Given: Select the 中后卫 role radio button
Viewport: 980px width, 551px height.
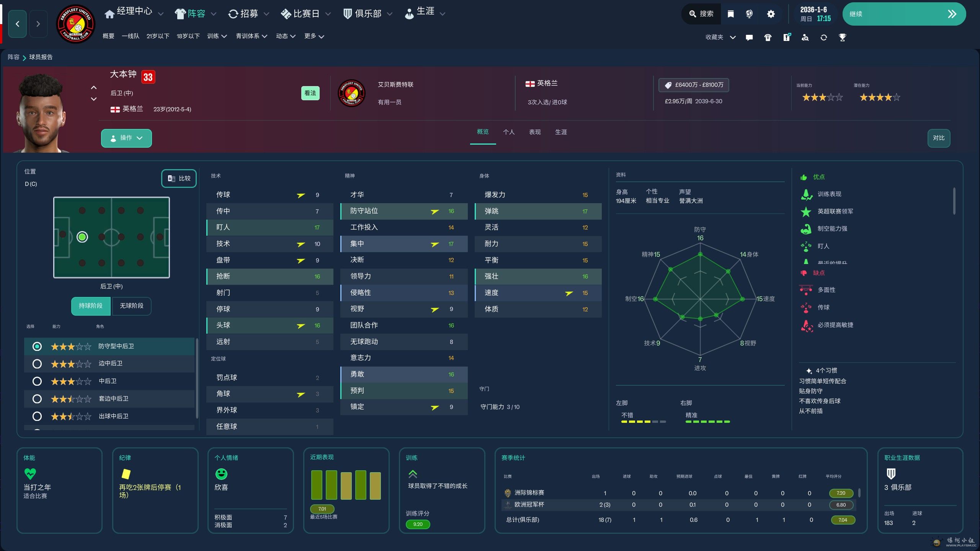Looking at the screenshot, I should tap(37, 381).
